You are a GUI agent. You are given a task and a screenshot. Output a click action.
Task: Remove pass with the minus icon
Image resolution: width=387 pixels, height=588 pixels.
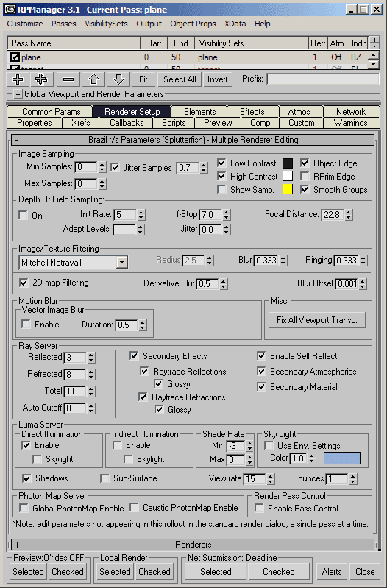(x=68, y=79)
